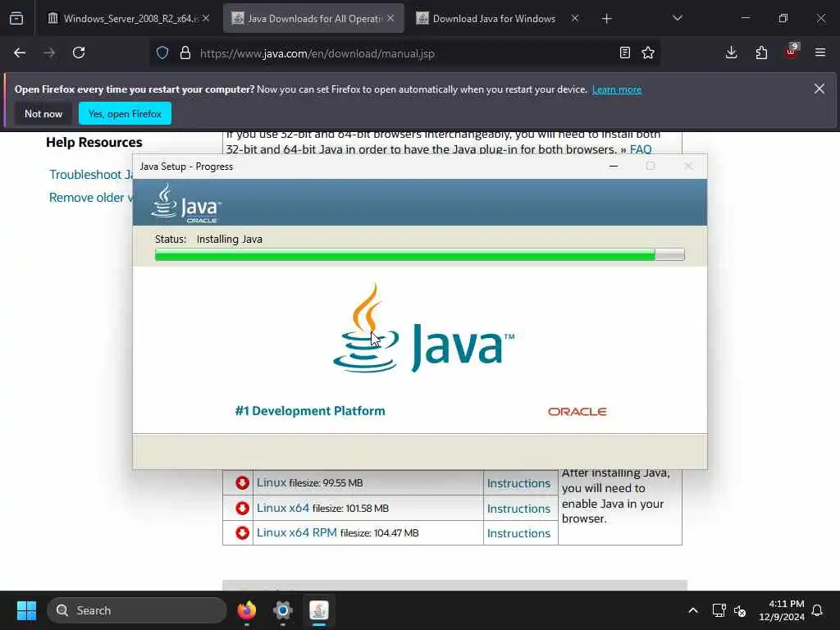Click Yes, open Firefox button

pos(125,113)
